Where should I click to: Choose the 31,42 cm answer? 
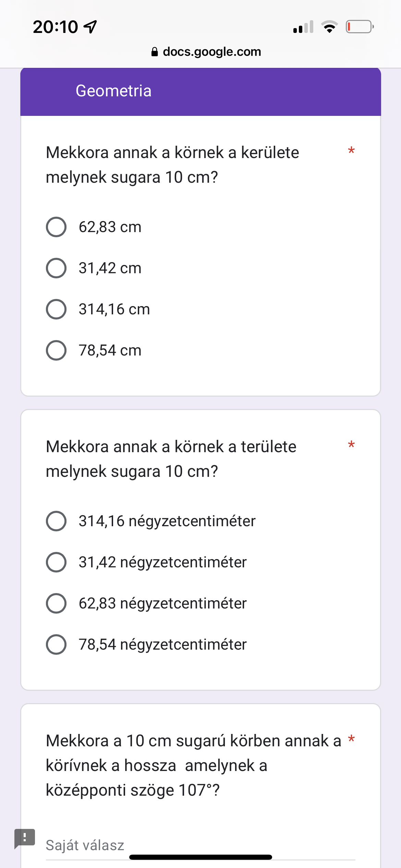pyautogui.click(x=56, y=268)
